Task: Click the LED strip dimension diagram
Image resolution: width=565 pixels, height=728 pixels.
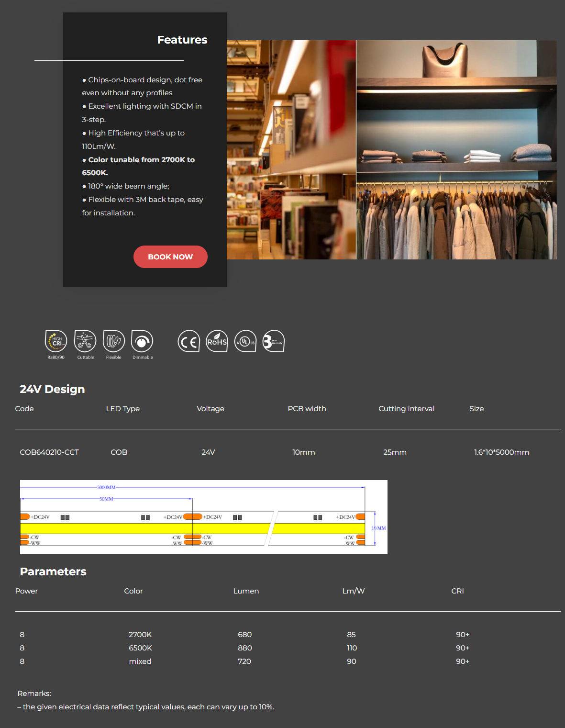Action: (x=203, y=517)
